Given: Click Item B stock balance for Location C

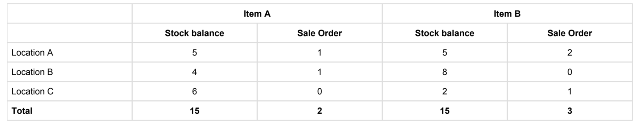Looking at the screenshot, I should [x=444, y=91].
